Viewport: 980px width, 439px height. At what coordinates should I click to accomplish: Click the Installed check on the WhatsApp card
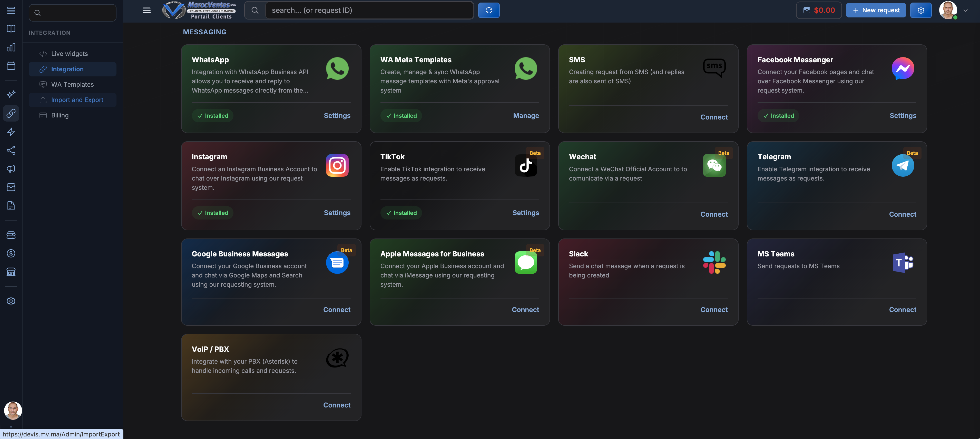pos(212,115)
